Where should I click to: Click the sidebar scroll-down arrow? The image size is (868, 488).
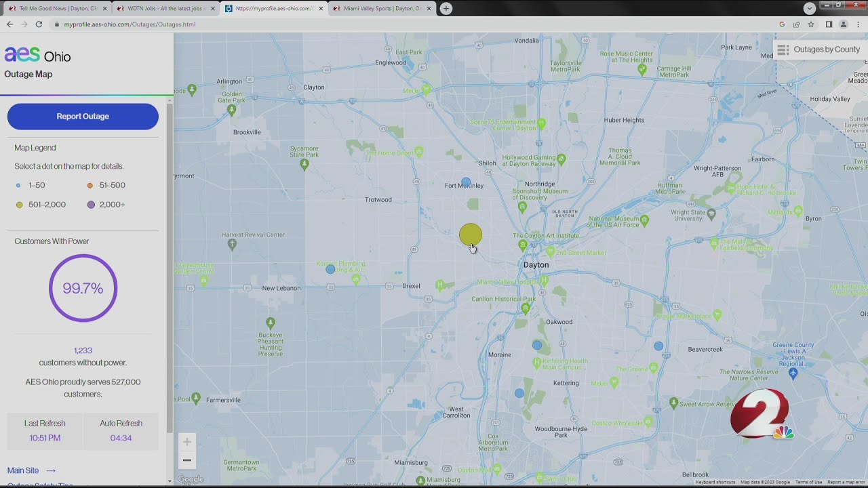pyautogui.click(x=170, y=481)
